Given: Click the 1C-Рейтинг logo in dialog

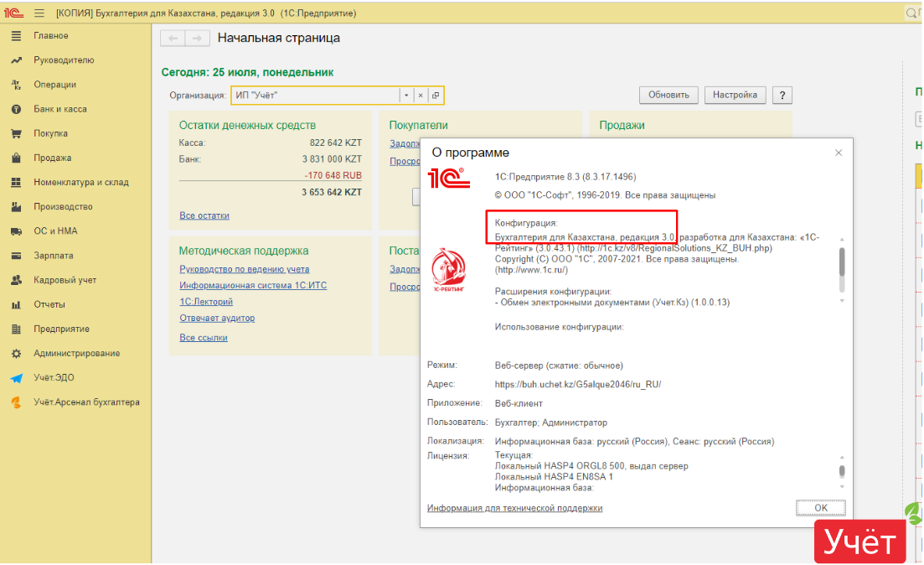Looking at the screenshot, I should point(449,270).
